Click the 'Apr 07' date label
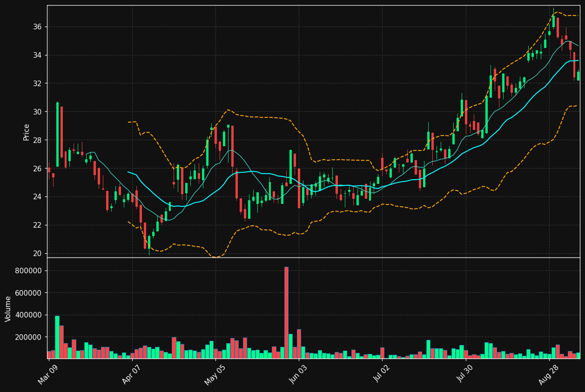The height and width of the screenshot is (392, 585). (x=132, y=374)
